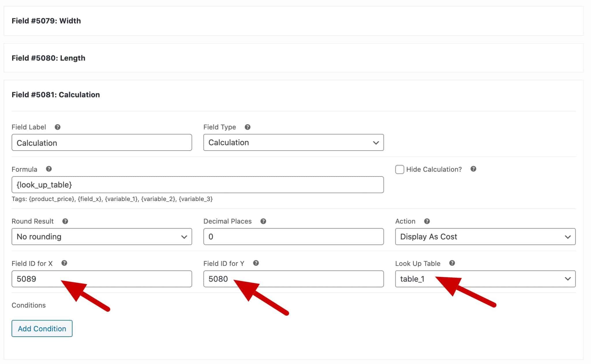Click help icon next to Hide Calculation
591x364 pixels.
tap(473, 169)
